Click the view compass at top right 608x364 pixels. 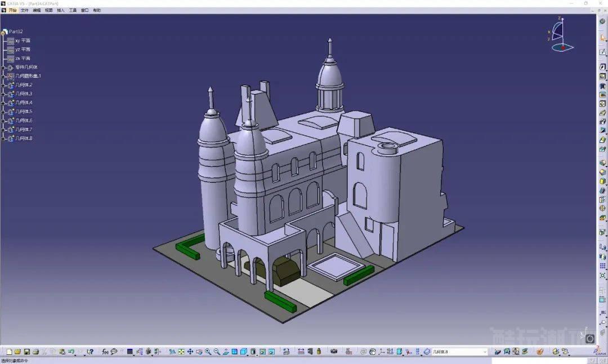click(561, 35)
